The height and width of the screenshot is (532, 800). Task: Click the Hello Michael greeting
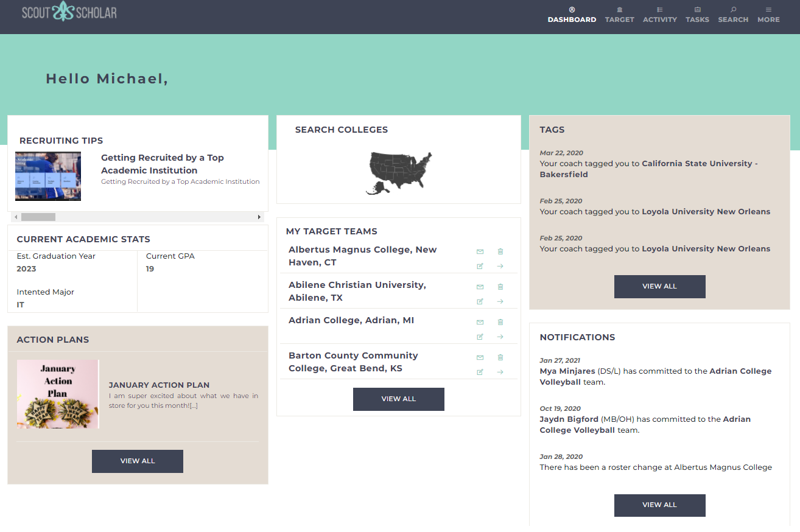(x=107, y=79)
